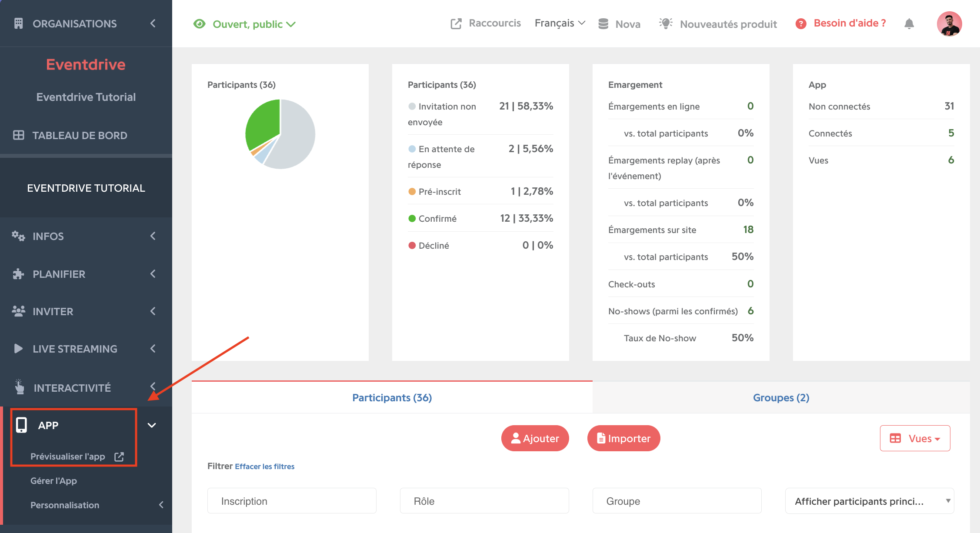Click the Besoin d'aide question mark icon
This screenshot has height=533, width=980.
pos(801,23)
